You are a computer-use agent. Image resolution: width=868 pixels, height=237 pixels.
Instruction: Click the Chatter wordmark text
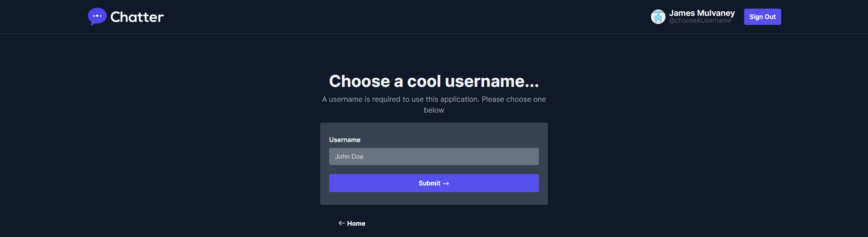137,17
